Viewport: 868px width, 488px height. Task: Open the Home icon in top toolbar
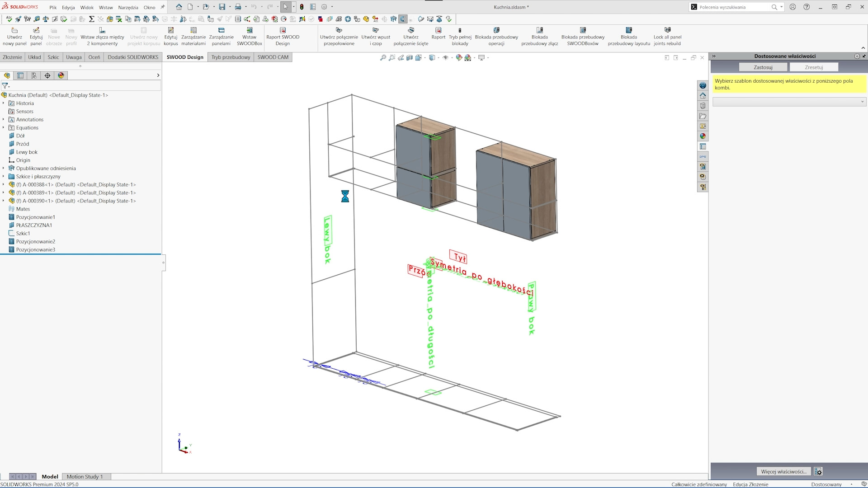point(179,7)
